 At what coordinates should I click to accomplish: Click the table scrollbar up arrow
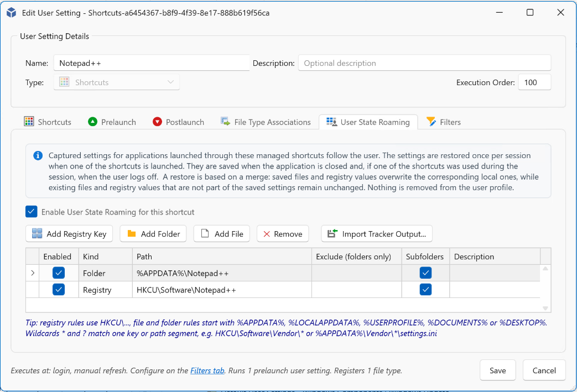(x=545, y=269)
